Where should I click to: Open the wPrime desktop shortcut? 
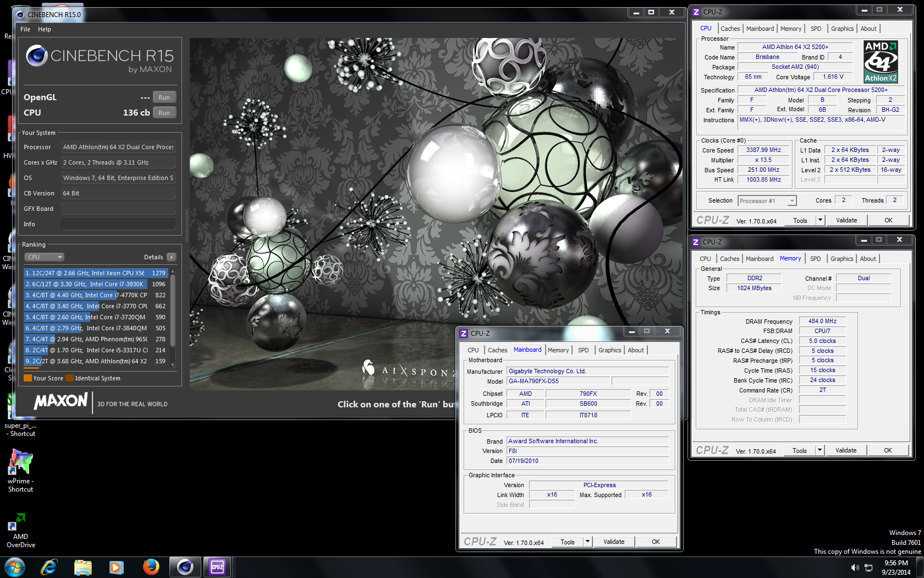click(x=20, y=470)
